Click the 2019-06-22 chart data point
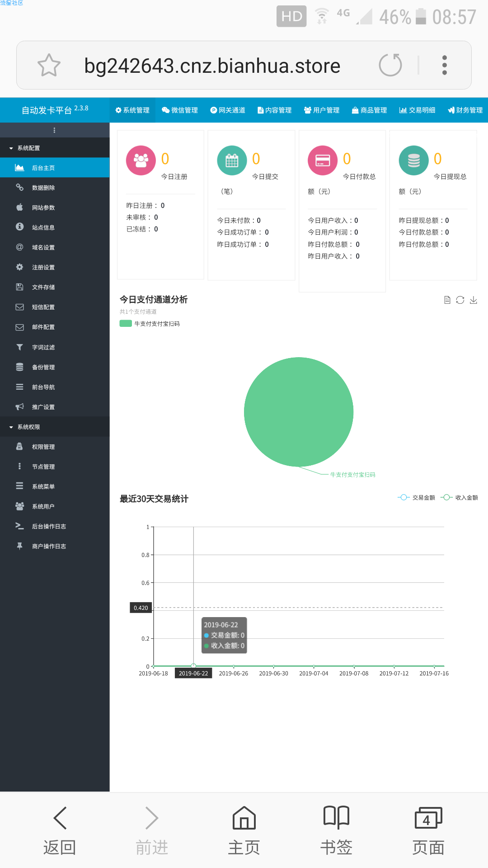Image resolution: width=488 pixels, height=868 pixels. (193, 666)
